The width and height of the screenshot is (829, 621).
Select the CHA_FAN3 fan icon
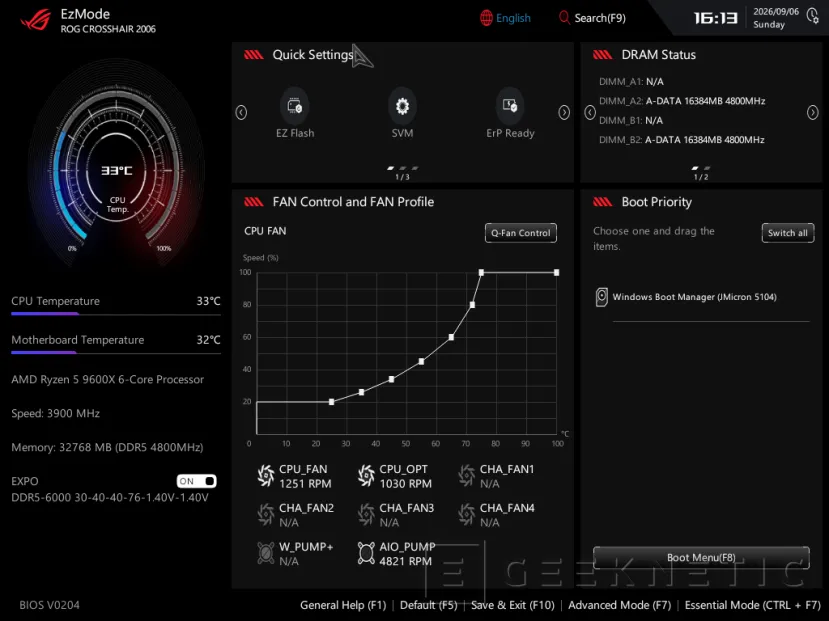tap(366, 514)
